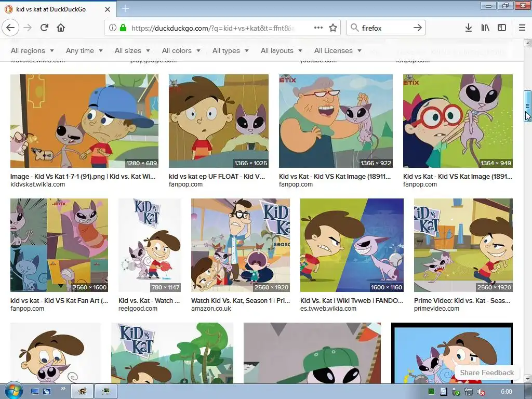Show site information icon in address bar
This screenshot has width=532, height=399.
tap(112, 28)
